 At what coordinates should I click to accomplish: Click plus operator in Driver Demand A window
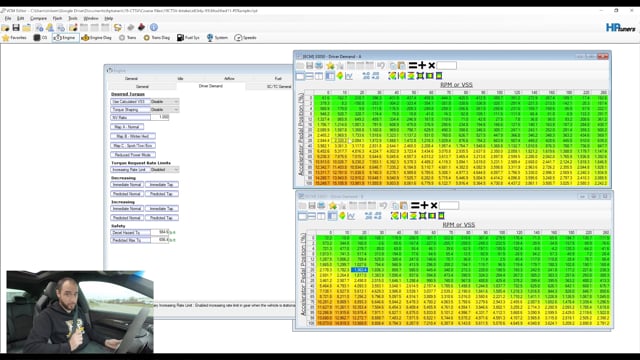coord(422,65)
